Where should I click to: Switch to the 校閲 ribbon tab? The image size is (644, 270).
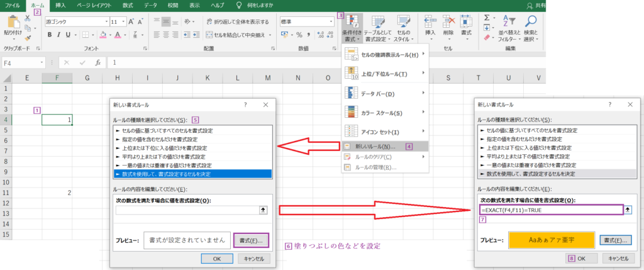point(174,5)
